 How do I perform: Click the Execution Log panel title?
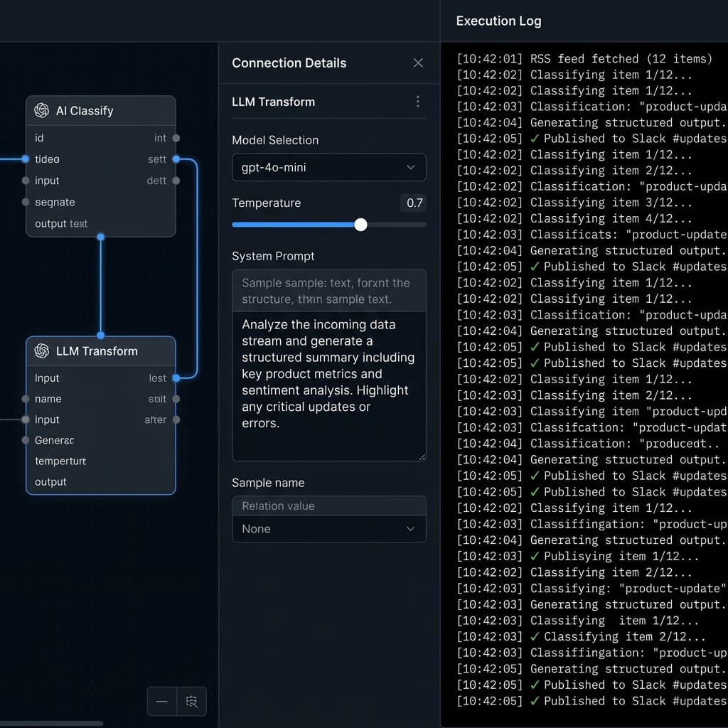click(498, 21)
